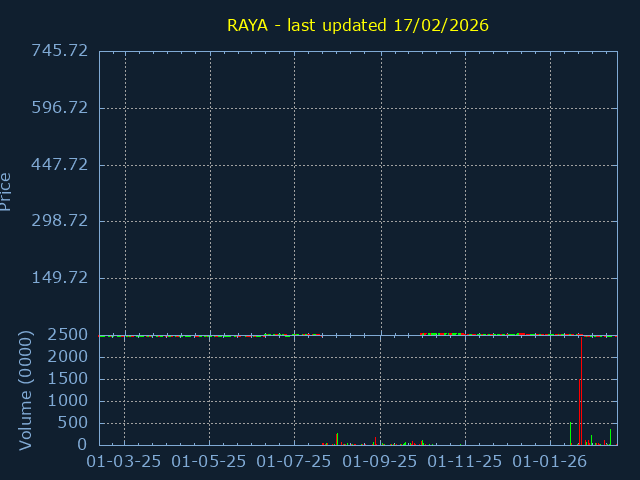This screenshot has width=640, height=480.
Task: Click the RAYA chart title text
Action: click(358, 25)
